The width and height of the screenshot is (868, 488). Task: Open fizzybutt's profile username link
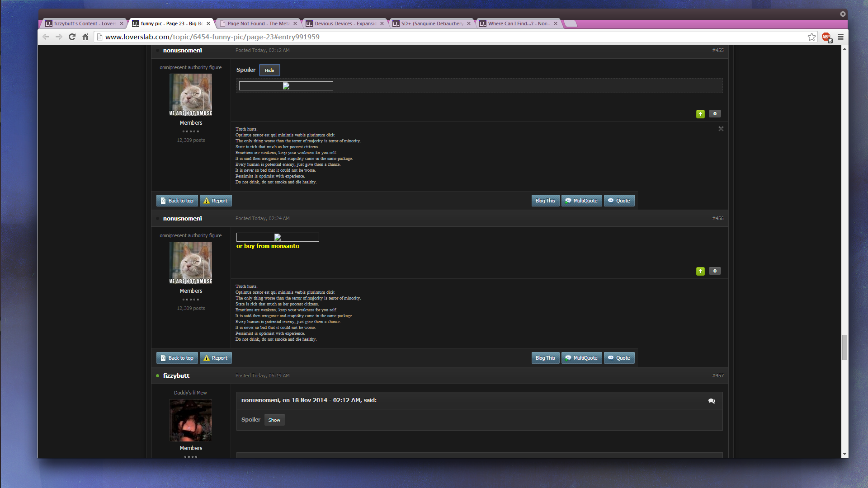(176, 375)
